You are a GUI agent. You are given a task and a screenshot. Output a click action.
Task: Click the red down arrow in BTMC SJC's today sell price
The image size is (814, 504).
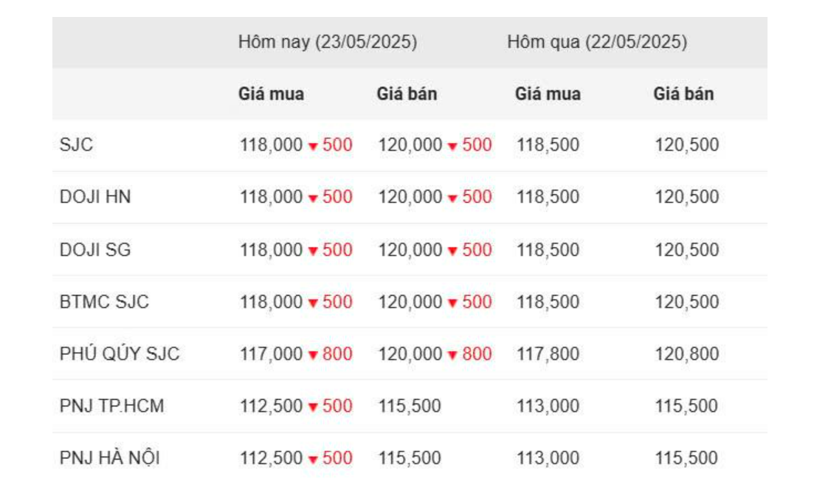452,303
